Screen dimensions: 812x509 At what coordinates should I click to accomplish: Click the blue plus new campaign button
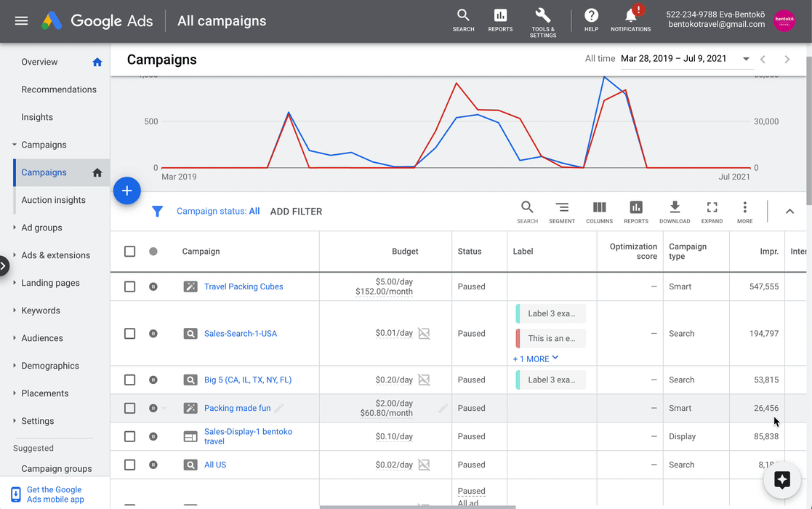(x=127, y=191)
